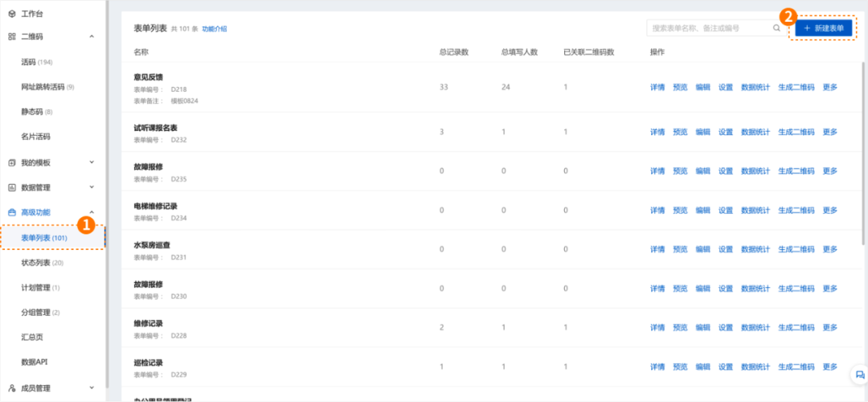Open 状态列表 (20) in sidebar
Image resolution: width=868 pixels, height=402 pixels.
[x=42, y=262]
